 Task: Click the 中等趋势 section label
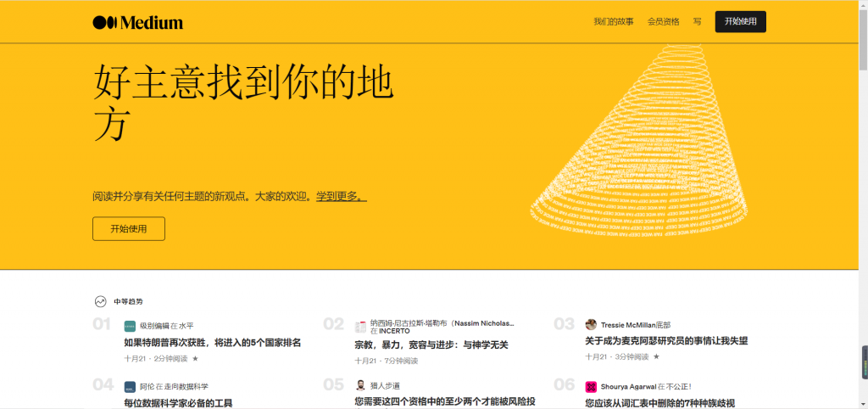coord(128,302)
